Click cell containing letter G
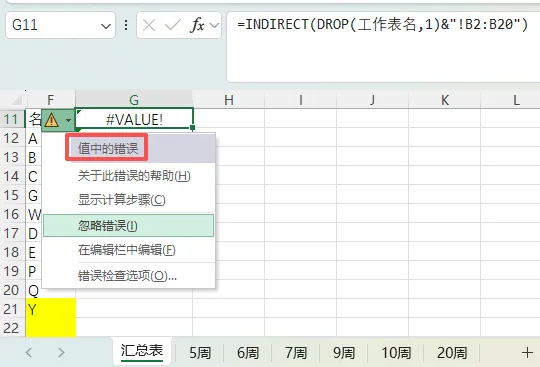 tap(33, 195)
